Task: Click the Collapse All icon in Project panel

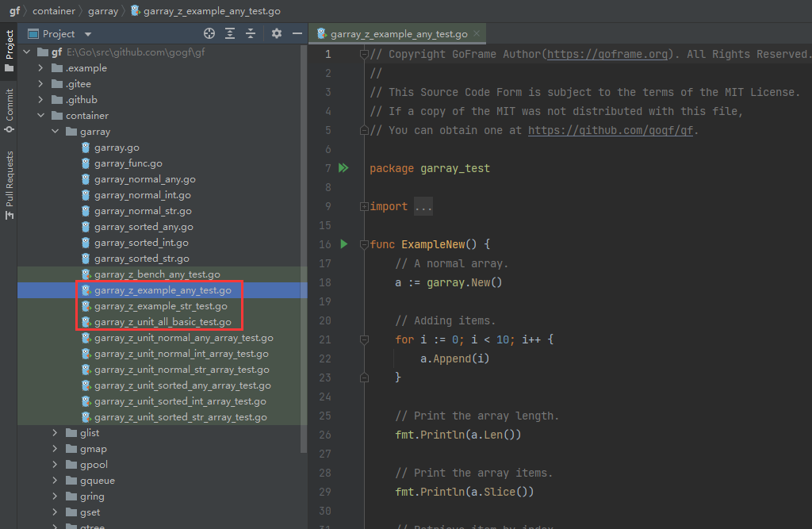Action: 251,33
